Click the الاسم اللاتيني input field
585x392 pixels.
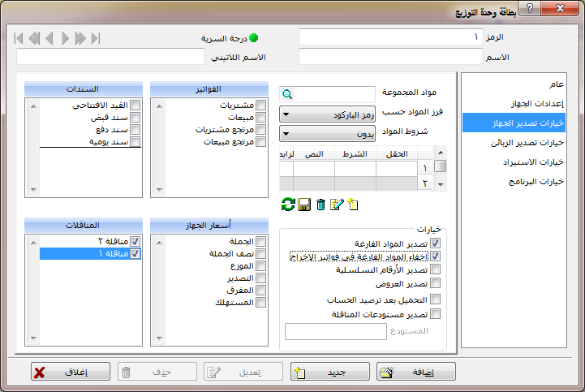(x=110, y=57)
